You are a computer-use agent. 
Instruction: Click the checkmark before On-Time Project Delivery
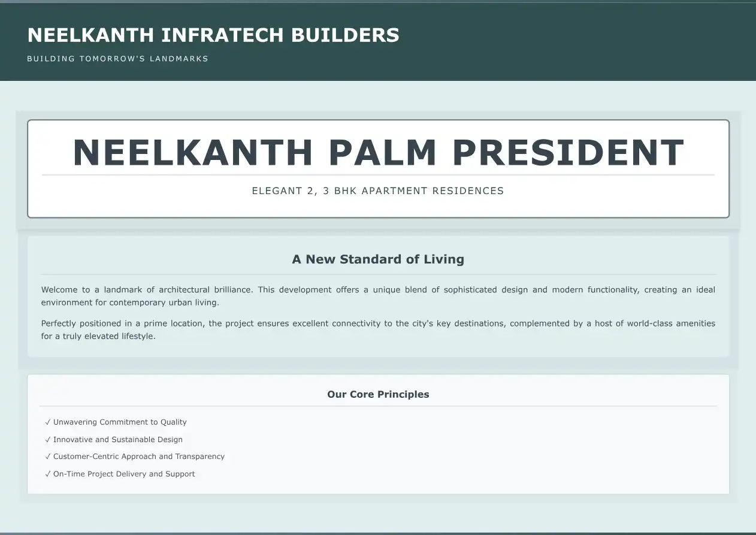coord(48,474)
